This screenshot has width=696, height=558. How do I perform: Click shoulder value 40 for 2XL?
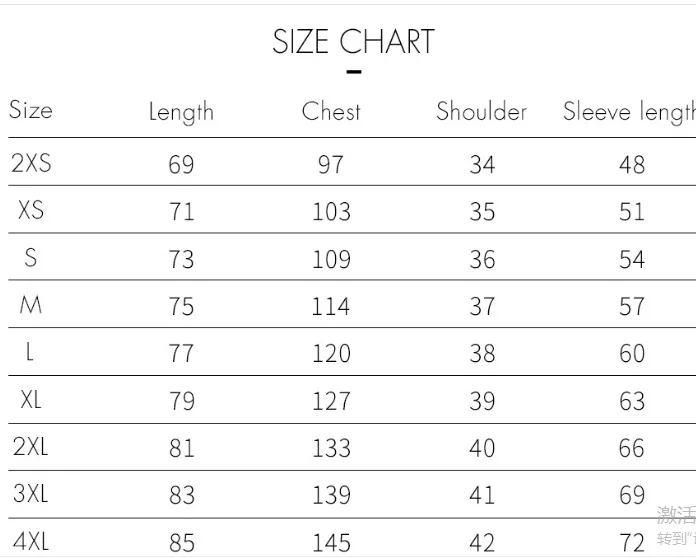pos(482,448)
